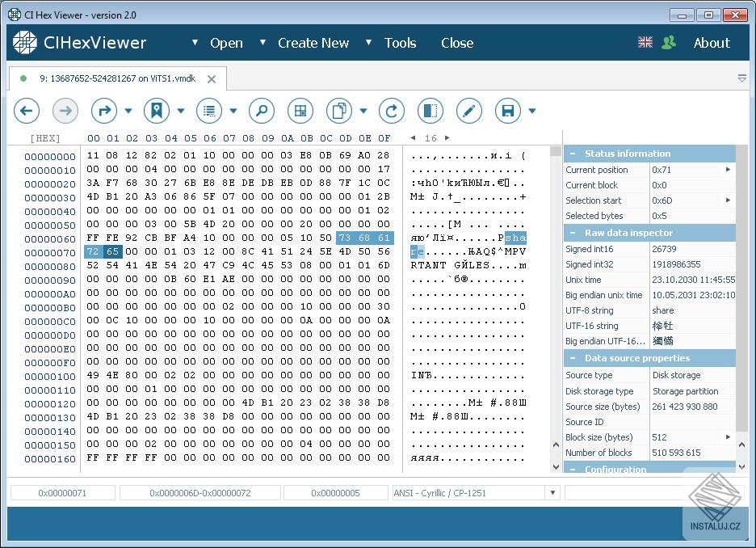Screen dimensions: 756x548
Task: Open the jump-to-offset arrow icon
Action: pyautogui.click(x=103, y=111)
